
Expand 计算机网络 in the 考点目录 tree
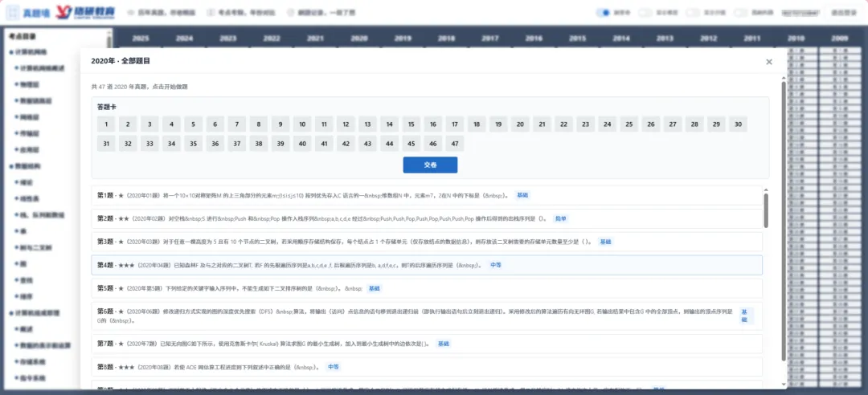click(28, 52)
